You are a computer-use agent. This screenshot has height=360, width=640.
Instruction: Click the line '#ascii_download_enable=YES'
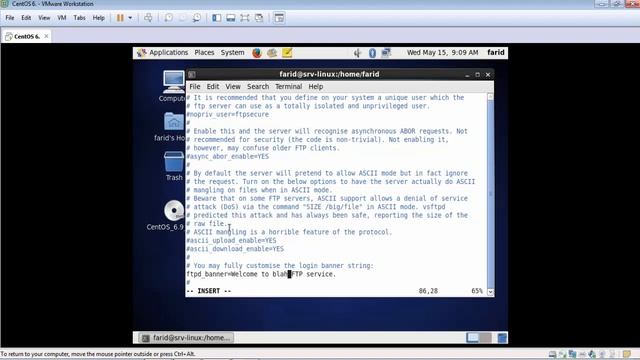(x=235, y=249)
